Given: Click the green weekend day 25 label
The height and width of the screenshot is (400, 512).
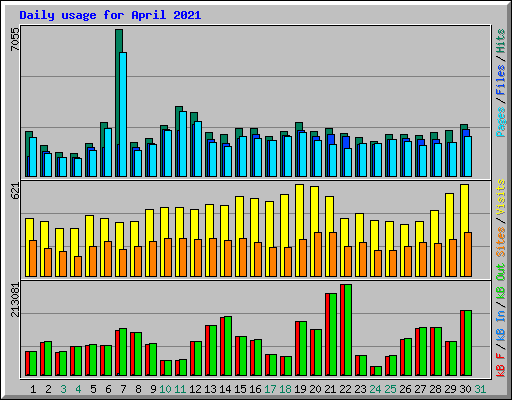Looking at the screenshot, I should pyautogui.click(x=390, y=389).
